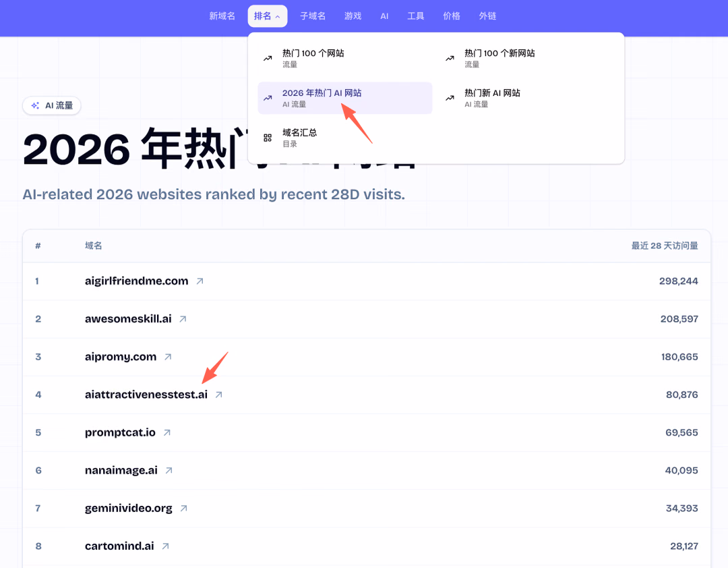Open geminivideo.org domain link
Image resolution: width=728 pixels, height=568 pixels.
(x=129, y=509)
